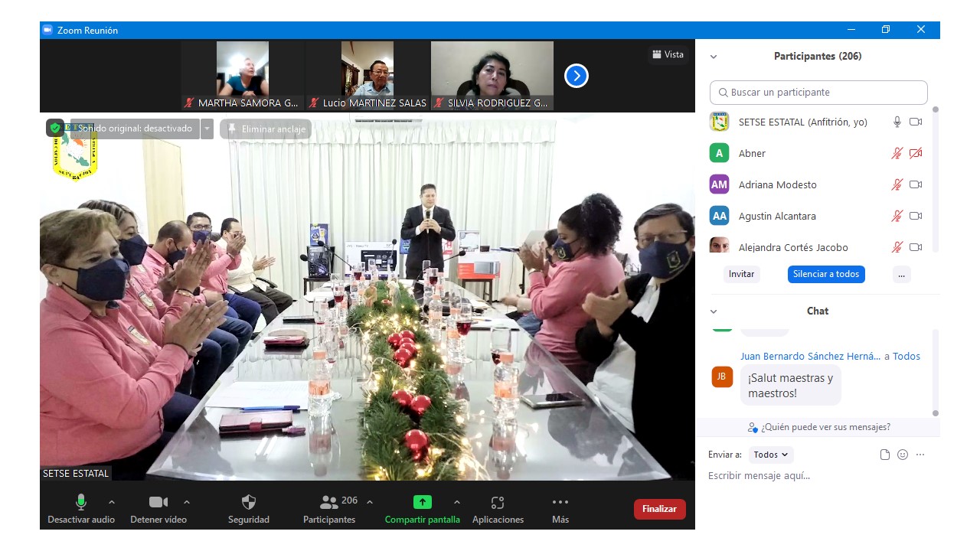Open Aplicaciones in the toolbar
Screen dimensions: 980x551
[x=498, y=509]
